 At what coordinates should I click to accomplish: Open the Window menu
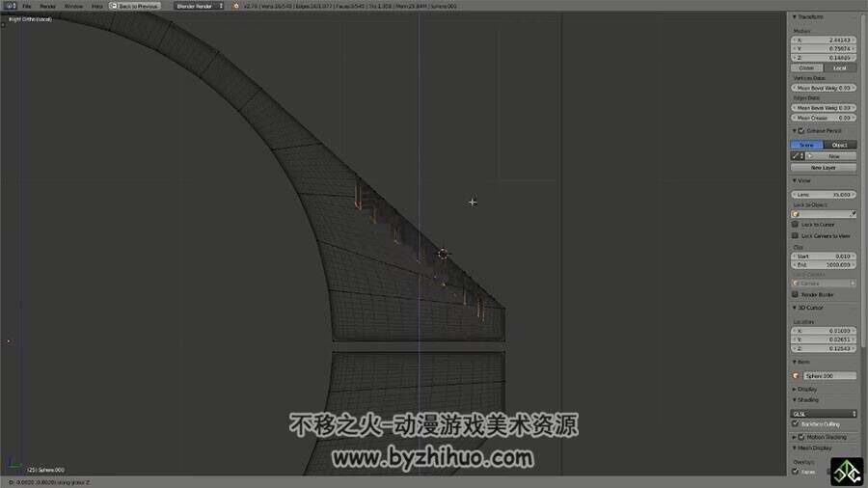73,6
